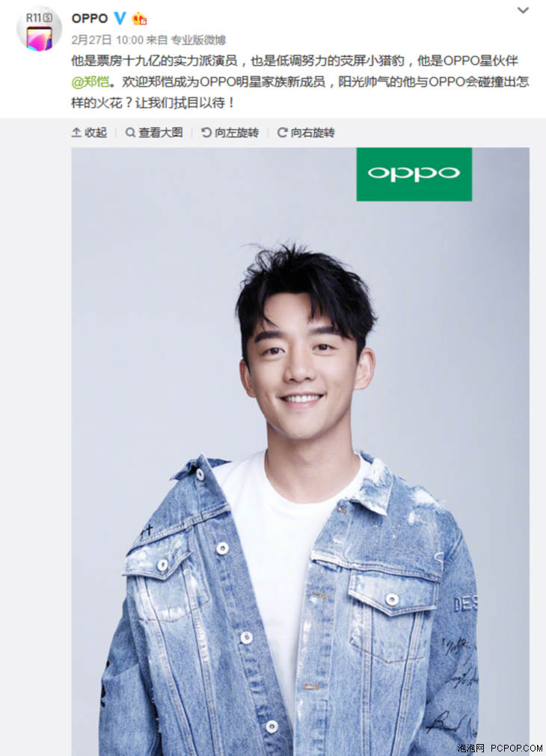546x756 pixels.
Task: Open the @郑恺 mention link
Action: (90, 82)
